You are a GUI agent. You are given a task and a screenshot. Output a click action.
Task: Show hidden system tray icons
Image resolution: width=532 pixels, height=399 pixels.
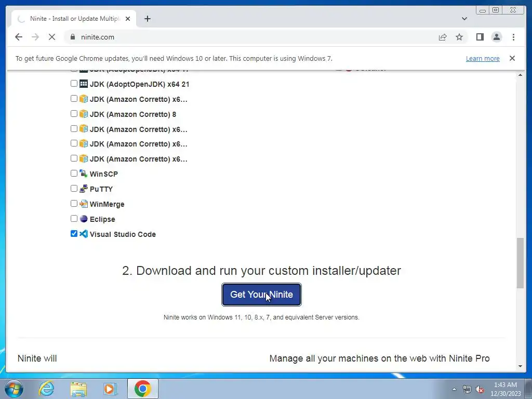pos(454,389)
